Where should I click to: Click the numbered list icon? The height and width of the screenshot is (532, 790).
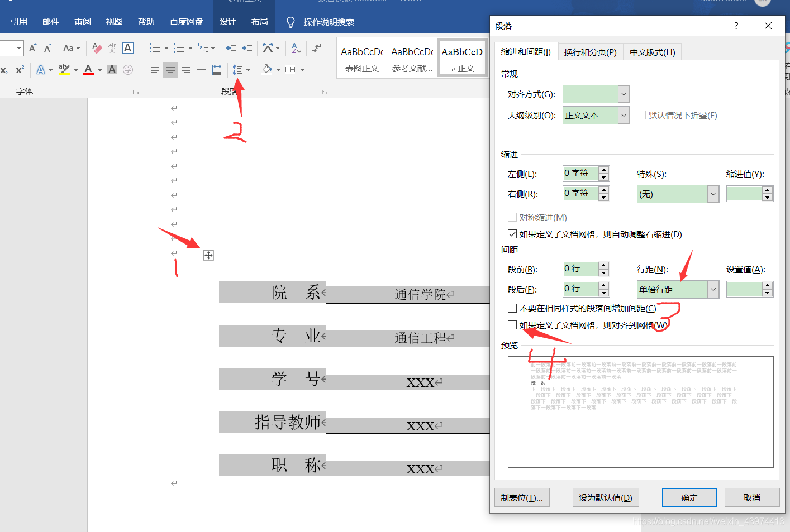[179, 48]
